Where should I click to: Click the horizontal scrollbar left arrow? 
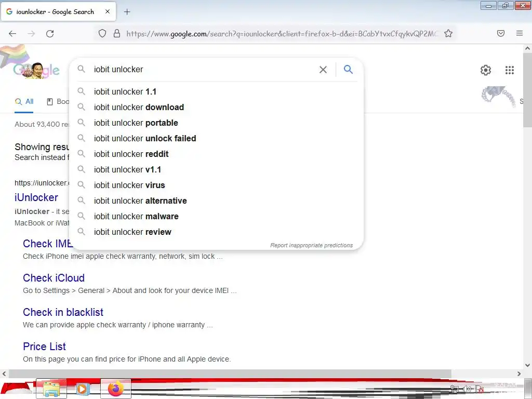[x=4, y=374]
